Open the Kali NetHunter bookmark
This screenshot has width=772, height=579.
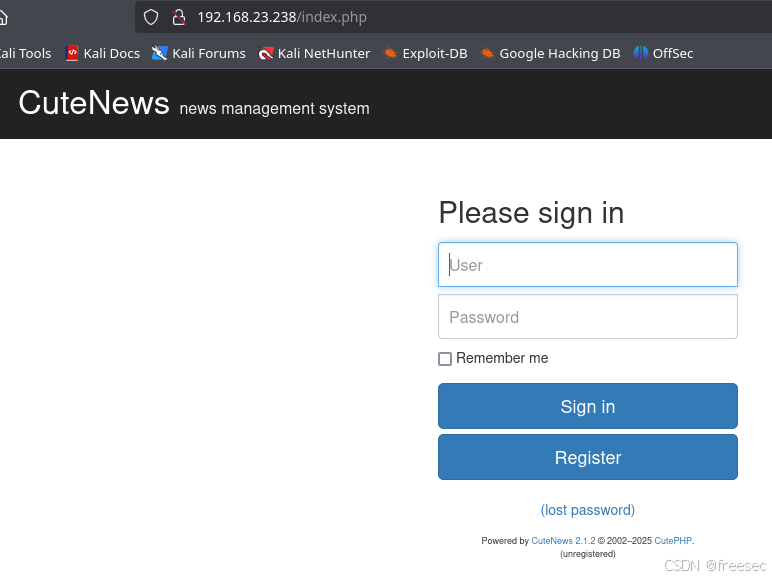coord(314,53)
